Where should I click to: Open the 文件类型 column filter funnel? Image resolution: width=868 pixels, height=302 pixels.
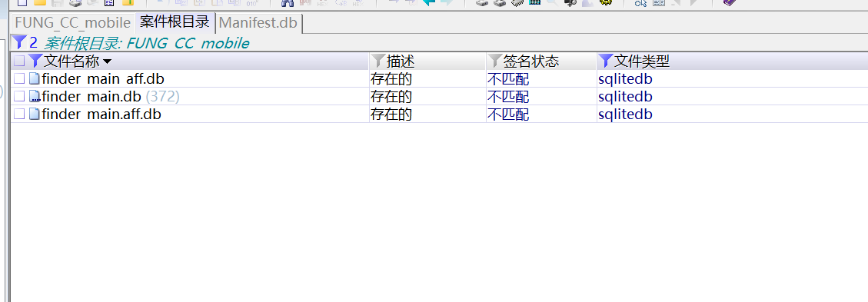[606, 61]
